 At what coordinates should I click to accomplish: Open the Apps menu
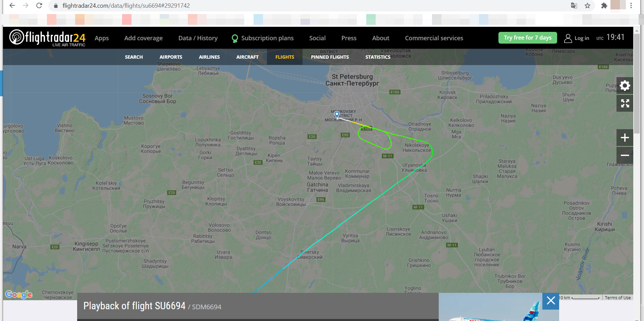(102, 38)
